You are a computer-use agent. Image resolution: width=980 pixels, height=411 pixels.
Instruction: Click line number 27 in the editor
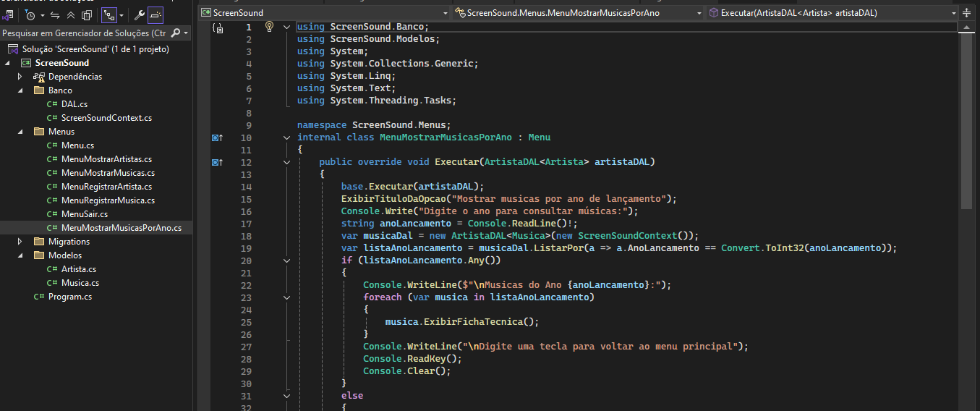point(246,347)
